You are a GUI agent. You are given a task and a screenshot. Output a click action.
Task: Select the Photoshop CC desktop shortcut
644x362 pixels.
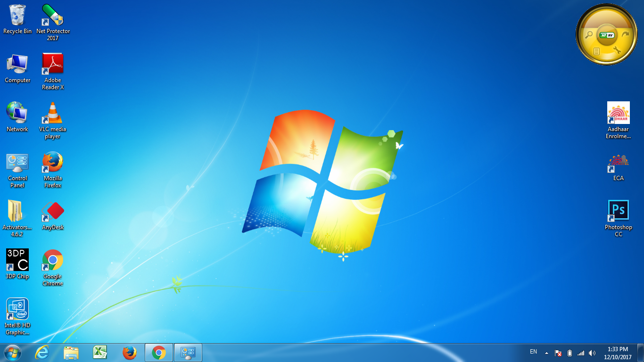click(619, 218)
